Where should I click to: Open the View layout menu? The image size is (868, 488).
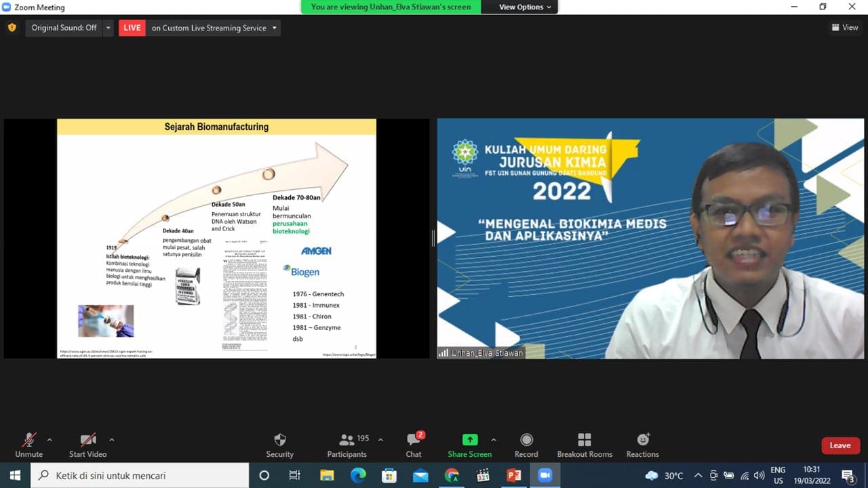coord(845,28)
